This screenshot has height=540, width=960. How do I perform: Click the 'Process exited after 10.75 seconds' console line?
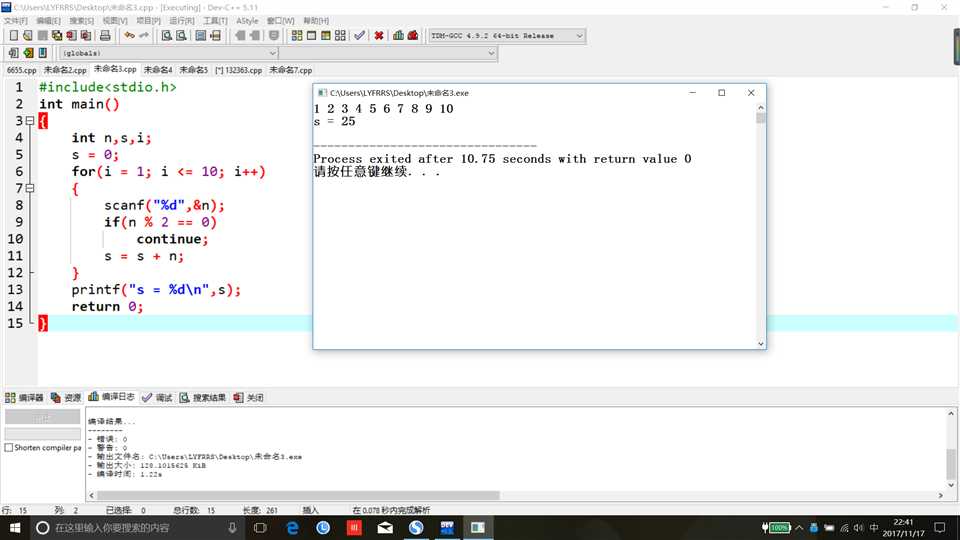pyautogui.click(x=502, y=159)
